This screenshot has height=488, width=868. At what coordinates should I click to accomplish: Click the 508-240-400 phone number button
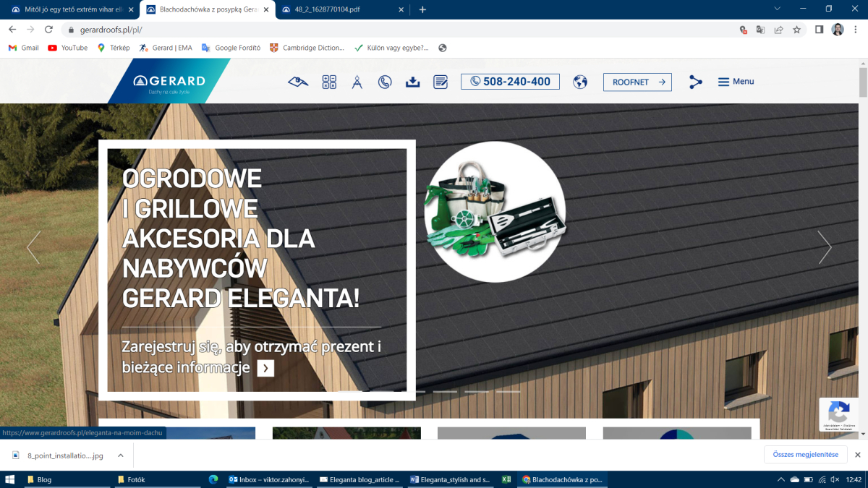click(510, 82)
